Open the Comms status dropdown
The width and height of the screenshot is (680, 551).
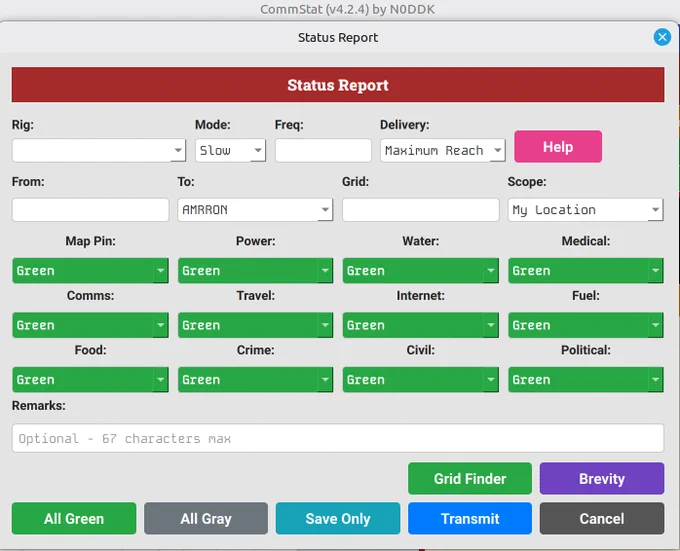[90, 325]
